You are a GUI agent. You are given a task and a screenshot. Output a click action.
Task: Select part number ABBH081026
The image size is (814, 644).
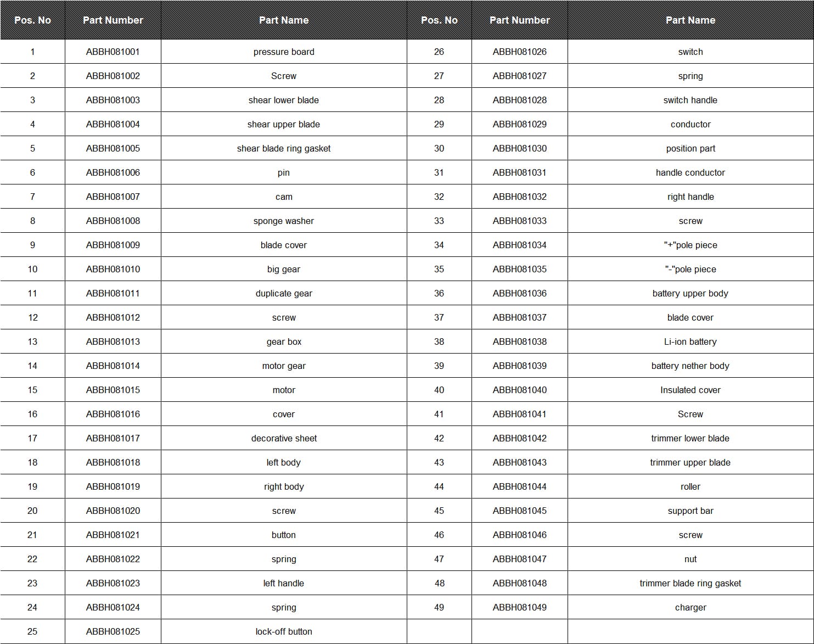[519, 52]
